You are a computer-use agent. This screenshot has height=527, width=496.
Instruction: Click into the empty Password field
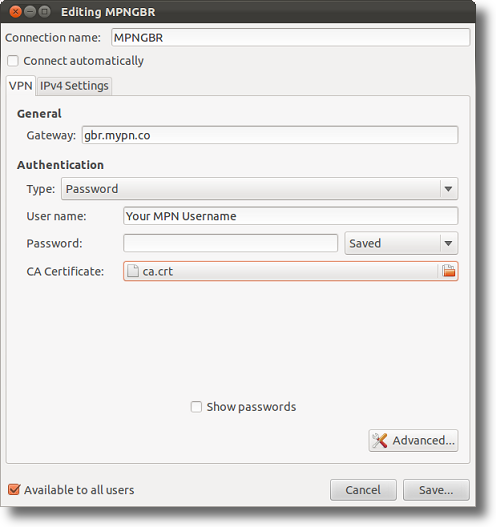[x=231, y=243]
